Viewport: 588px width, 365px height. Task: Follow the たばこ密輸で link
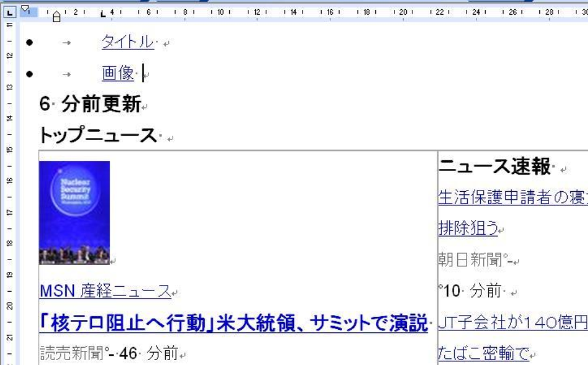[483, 353]
